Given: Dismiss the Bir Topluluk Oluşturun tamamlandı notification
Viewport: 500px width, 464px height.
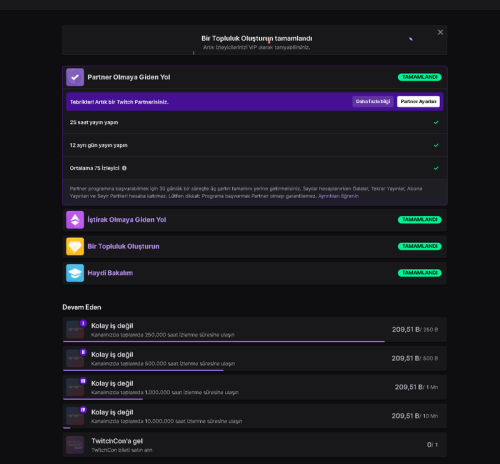Looking at the screenshot, I should [x=440, y=32].
